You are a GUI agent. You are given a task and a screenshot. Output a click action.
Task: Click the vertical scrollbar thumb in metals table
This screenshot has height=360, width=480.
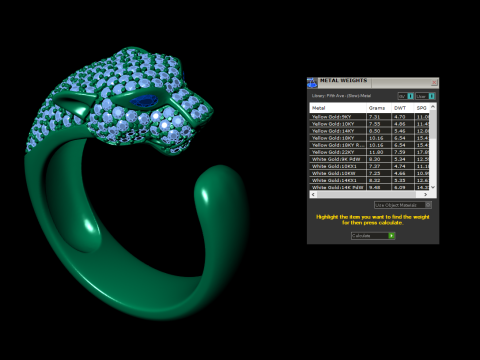tap(433, 125)
